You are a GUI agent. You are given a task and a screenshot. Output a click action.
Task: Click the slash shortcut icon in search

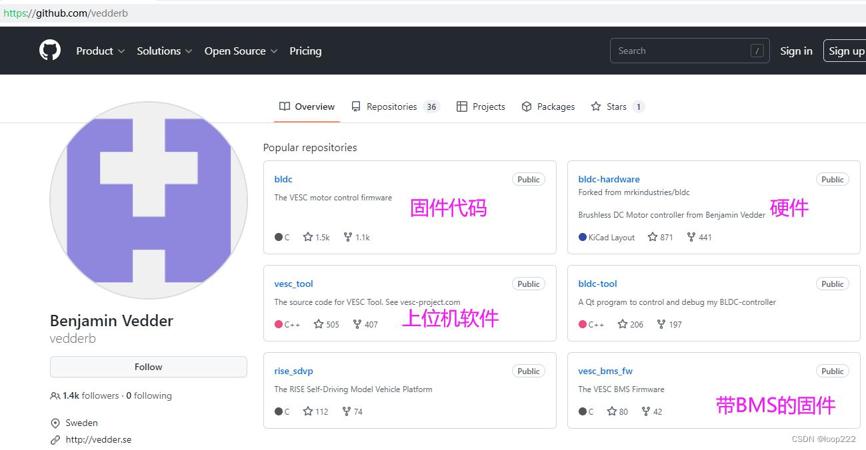coord(757,51)
